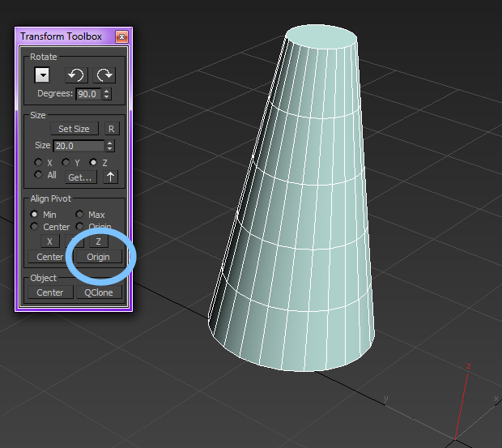The width and height of the screenshot is (502, 448).
Task: Select the Y size axis radio button
Action: click(66, 163)
